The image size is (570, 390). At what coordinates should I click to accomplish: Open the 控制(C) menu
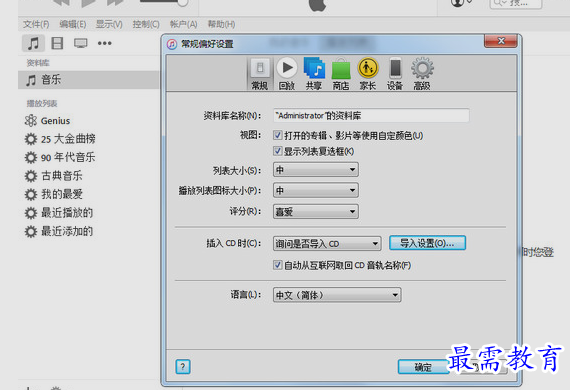146,24
